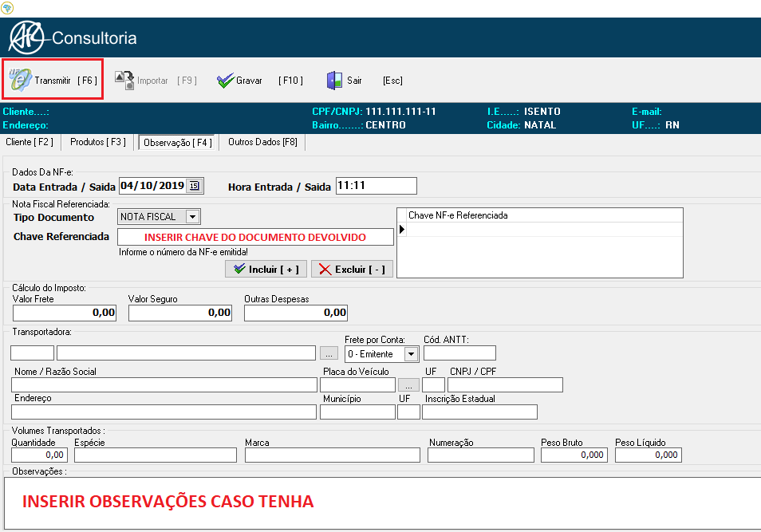Click the Data Entrada / Saída field

[x=161, y=186]
